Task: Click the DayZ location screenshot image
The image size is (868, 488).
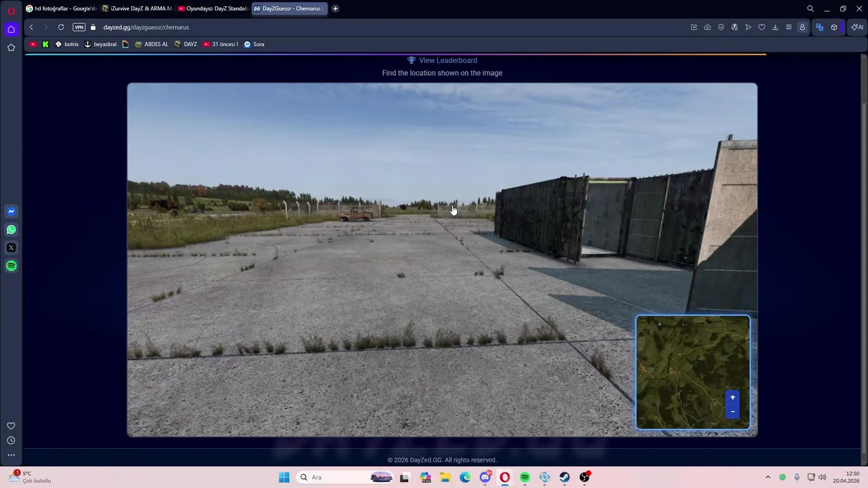Action: 442,260
